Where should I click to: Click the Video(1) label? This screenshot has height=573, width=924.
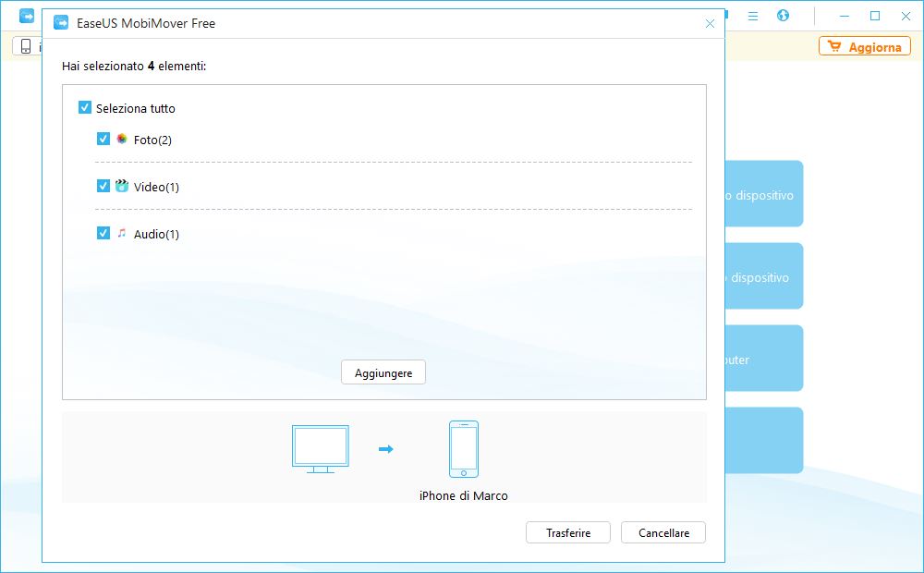(x=156, y=188)
